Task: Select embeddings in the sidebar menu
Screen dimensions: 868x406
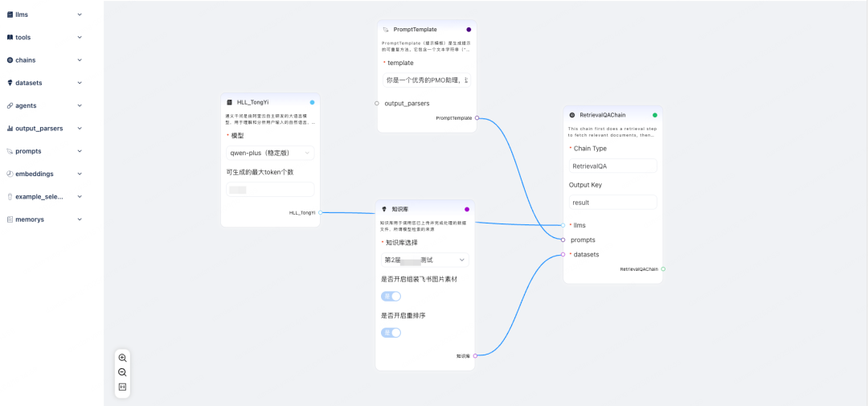Action: pos(35,174)
